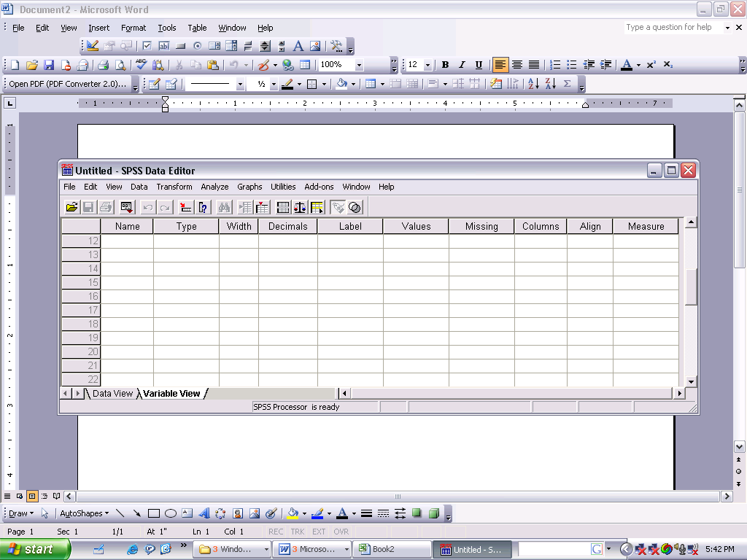Toggle Justify alignment in Word
The image size is (747, 560).
(x=534, y=65)
